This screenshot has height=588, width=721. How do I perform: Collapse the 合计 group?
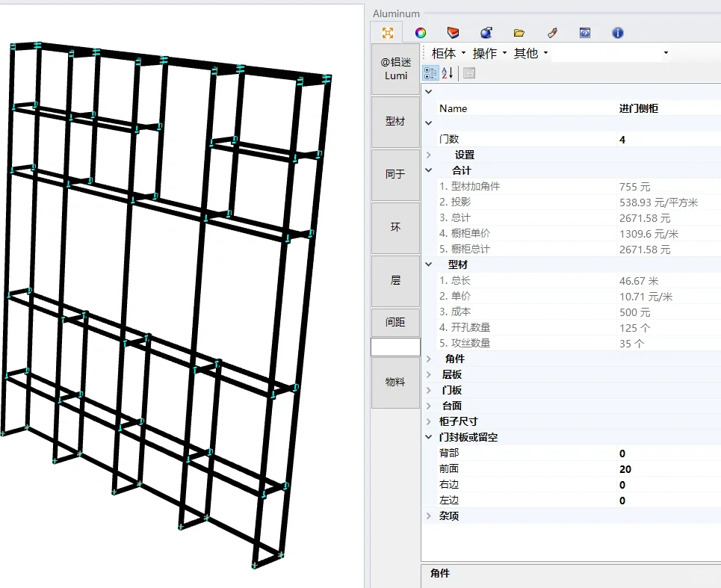[x=429, y=170]
